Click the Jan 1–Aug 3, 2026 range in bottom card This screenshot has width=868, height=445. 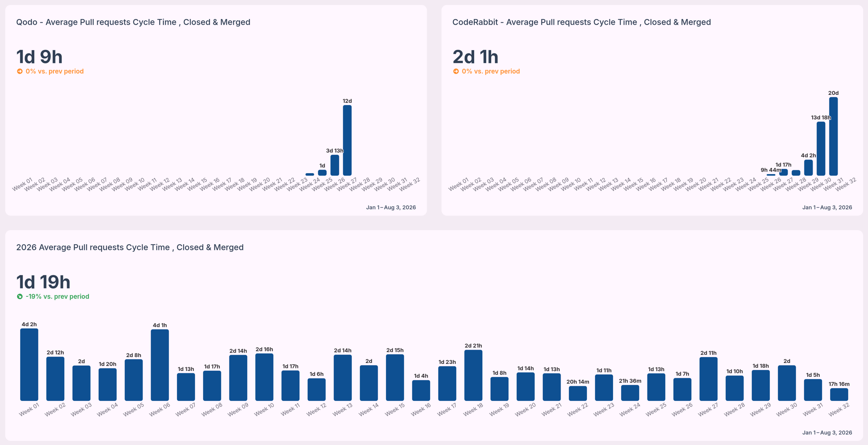[827, 432]
